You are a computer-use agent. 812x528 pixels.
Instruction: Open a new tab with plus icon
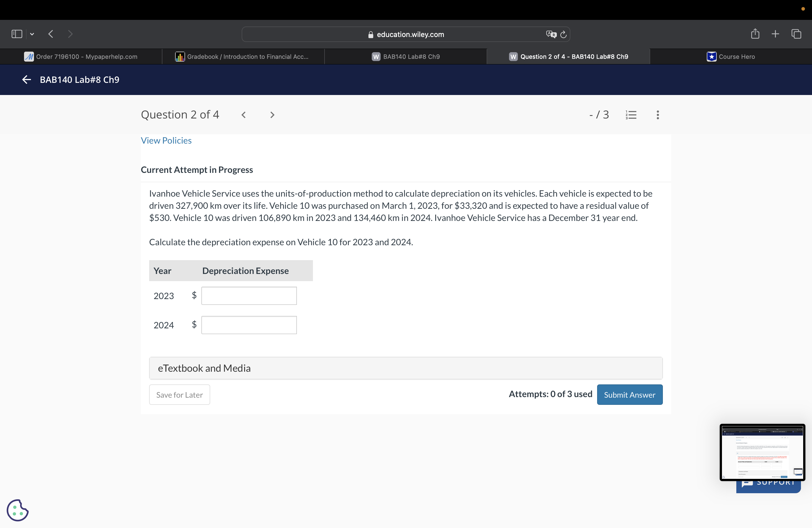775,34
